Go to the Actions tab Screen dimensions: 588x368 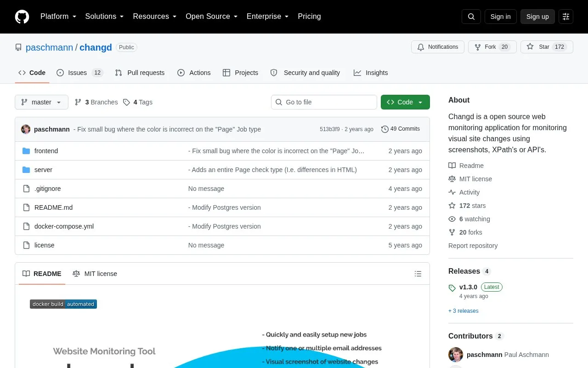pyautogui.click(x=194, y=73)
